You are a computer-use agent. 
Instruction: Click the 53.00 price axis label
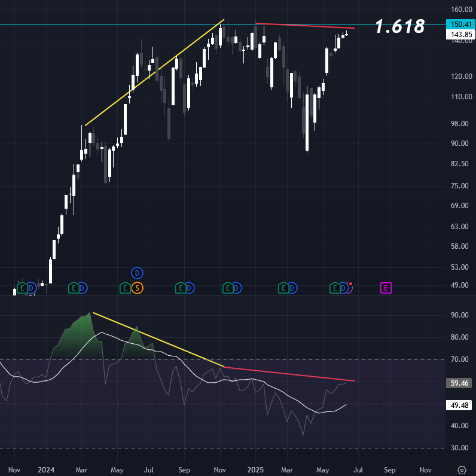[460, 267]
